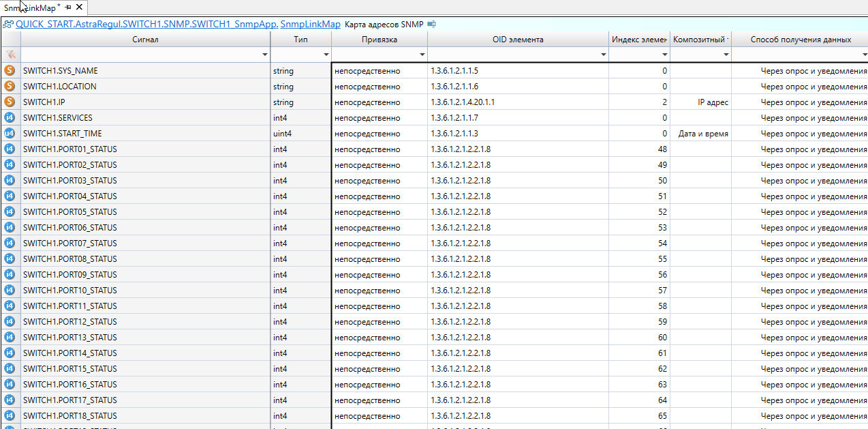Select the OID cell of SWITCH1.IP row

517,102
